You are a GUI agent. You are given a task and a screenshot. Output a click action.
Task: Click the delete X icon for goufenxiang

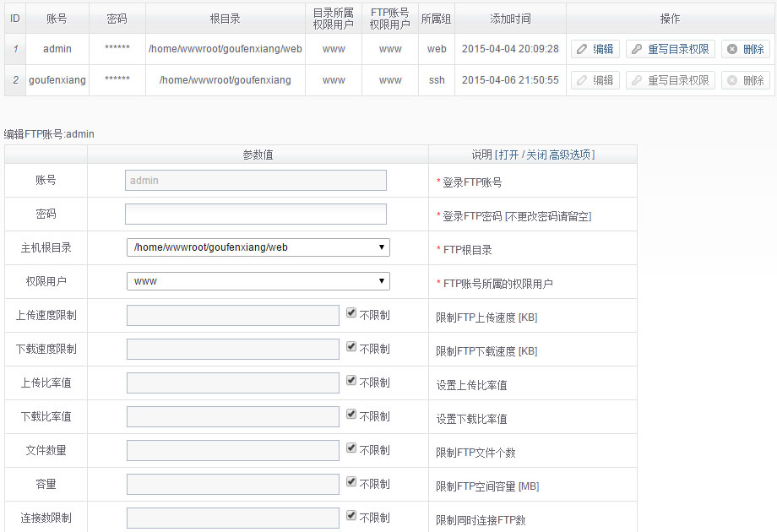click(x=731, y=81)
